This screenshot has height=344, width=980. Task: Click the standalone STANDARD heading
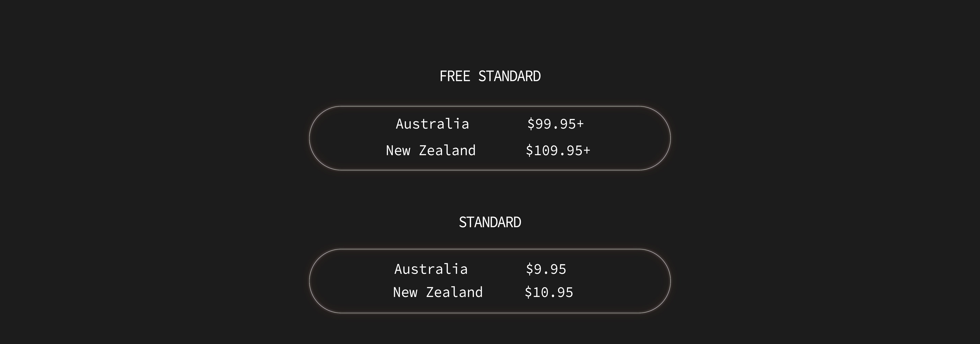tap(490, 223)
